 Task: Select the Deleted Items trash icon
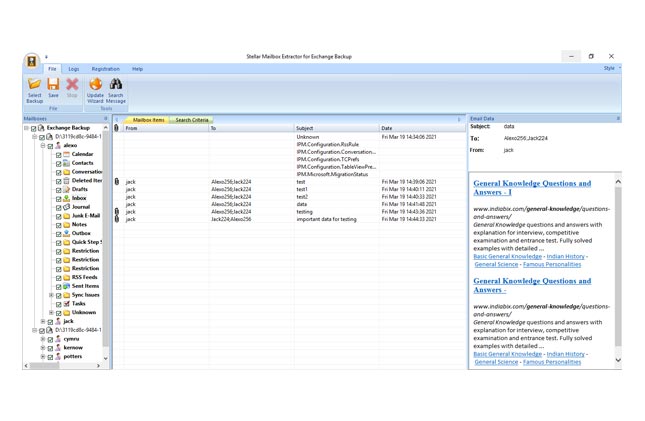(x=66, y=181)
